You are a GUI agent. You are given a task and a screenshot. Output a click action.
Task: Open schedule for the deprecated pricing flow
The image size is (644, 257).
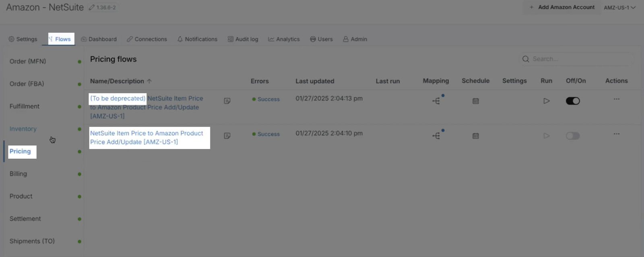click(x=476, y=101)
